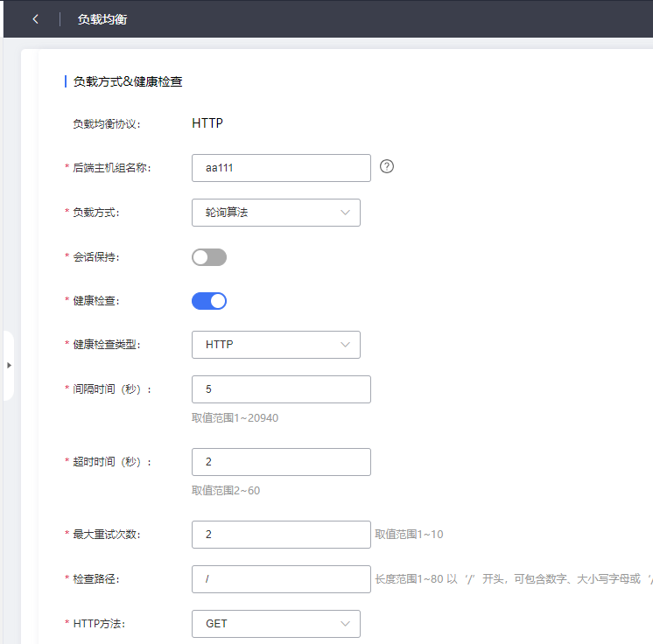Click the HTTP protocol value text
653x644 pixels.
tap(207, 123)
